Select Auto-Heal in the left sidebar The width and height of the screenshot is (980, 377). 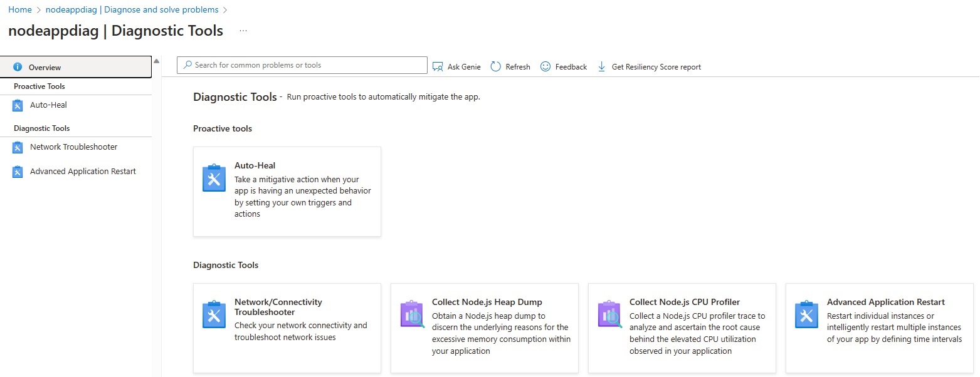coord(48,105)
